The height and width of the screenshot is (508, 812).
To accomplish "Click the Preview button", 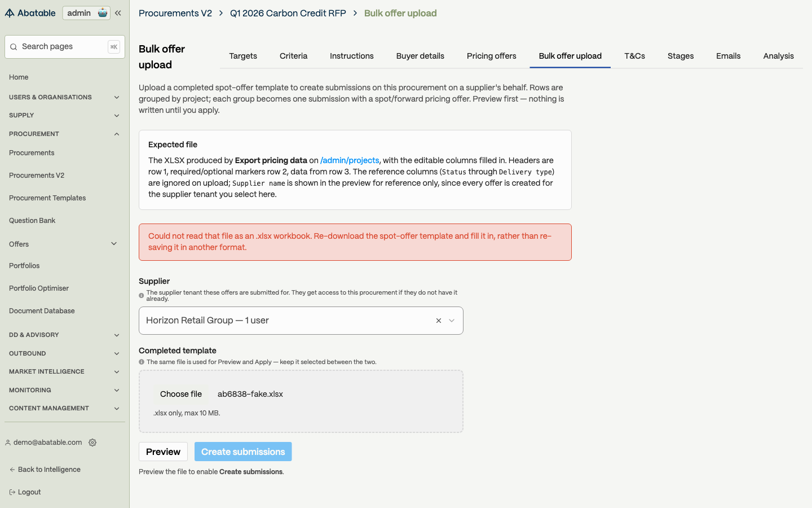I will pos(163,452).
